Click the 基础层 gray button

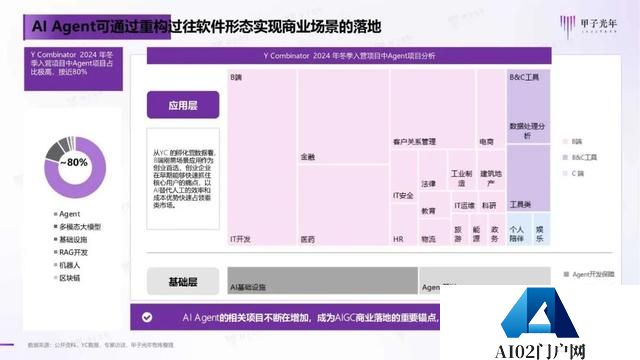(183, 281)
